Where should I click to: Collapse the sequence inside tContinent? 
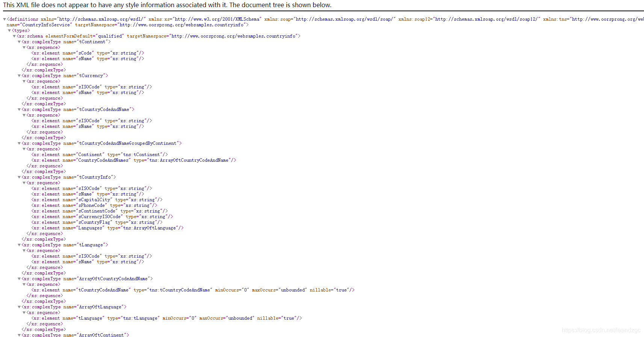click(x=24, y=47)
